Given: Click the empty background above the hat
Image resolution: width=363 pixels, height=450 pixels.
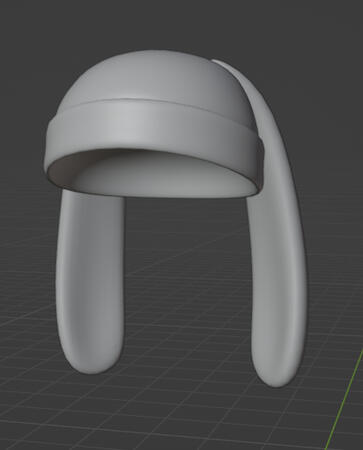Looking at the screenshot, I should (150, 23).
